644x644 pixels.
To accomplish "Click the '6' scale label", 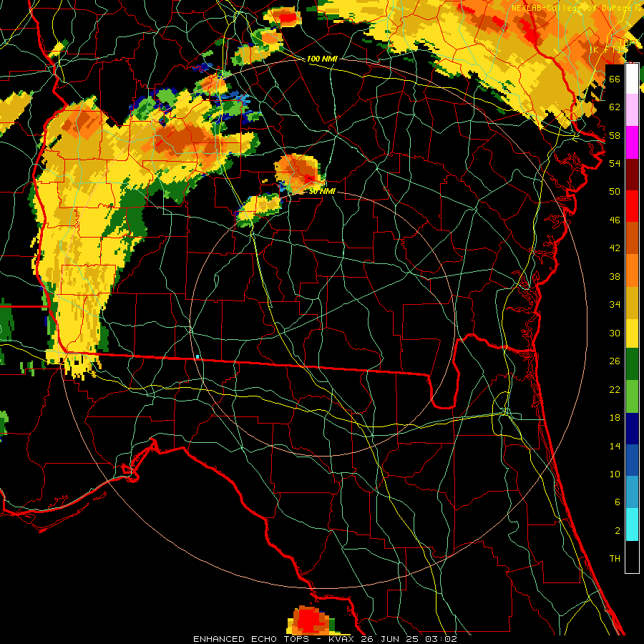I will coord(617,502).
